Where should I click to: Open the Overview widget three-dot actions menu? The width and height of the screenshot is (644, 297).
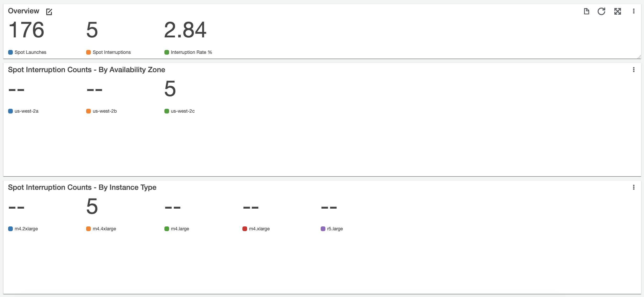[x=634, y=11]
